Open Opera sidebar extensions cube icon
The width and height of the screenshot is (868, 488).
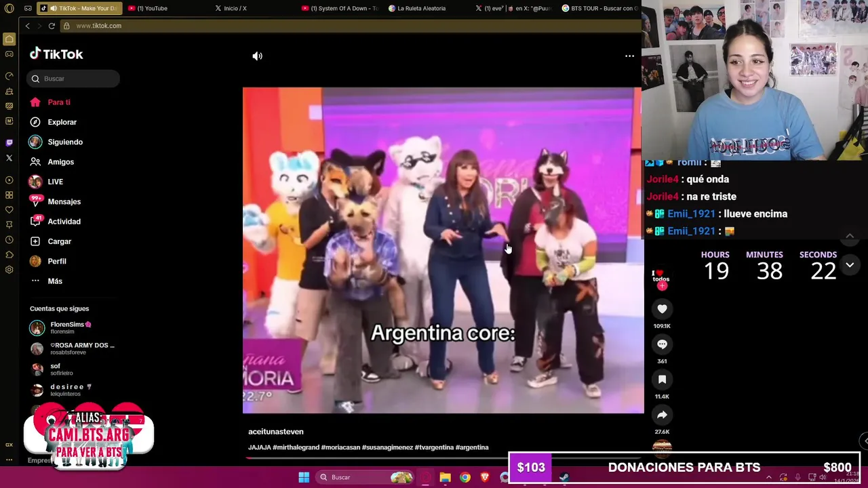tap(9, 255)
